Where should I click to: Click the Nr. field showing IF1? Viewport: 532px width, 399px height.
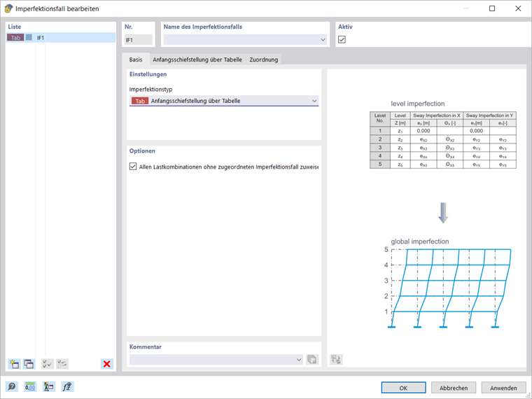tap(139, 40)
